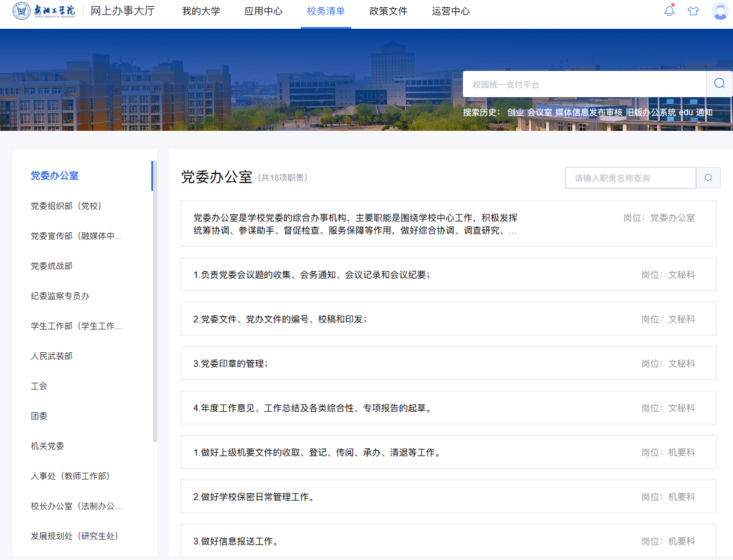The width and height of the screenshot is (733, 560).
Task: Click 媒体信息发布审核 search history link
Action: coord(588,112)
